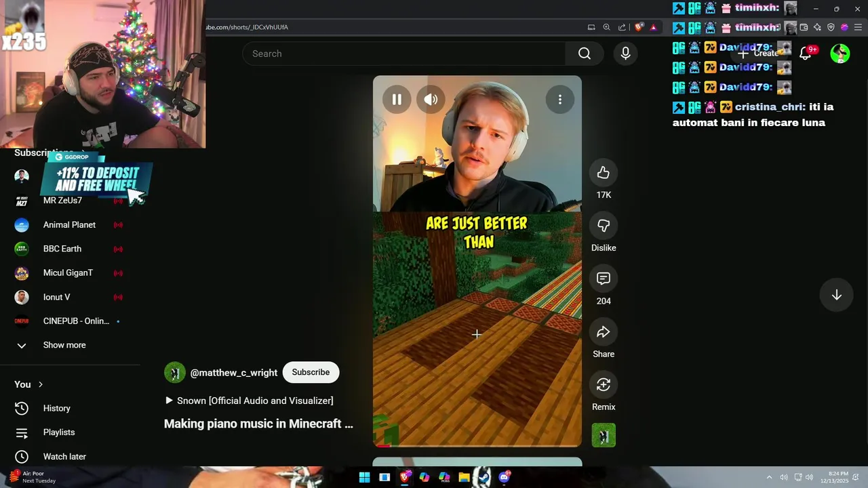Open the taskbar clock showing 8:24 PM

click(x=835, y=477)
